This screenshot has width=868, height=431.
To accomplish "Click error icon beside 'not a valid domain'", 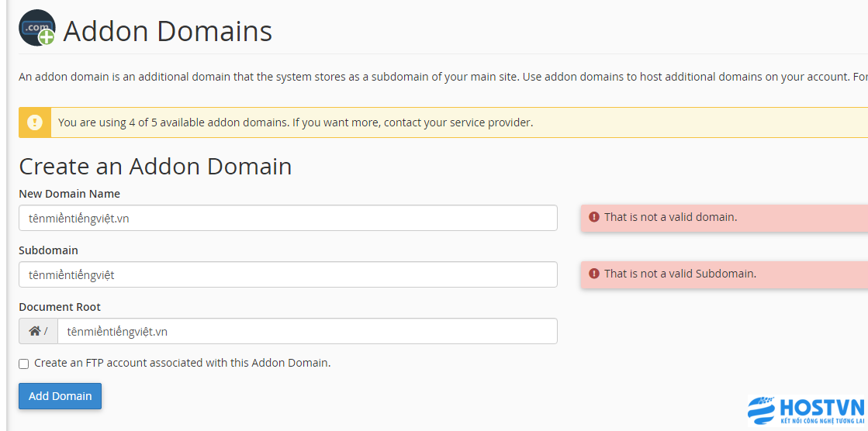I will tap(594, 217).
